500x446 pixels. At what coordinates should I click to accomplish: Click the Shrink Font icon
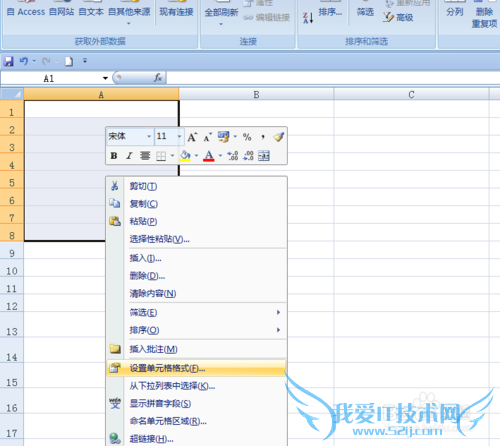click(x=208, y=137)
